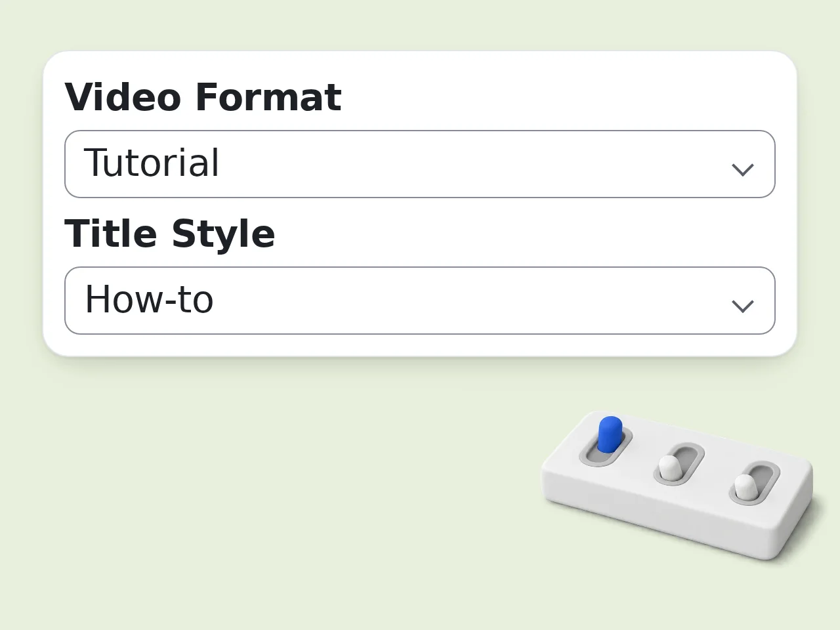The width and height of the screenshot is (840, 630).
Task: Flip the blue toggle switch knob
Action: pyautogui.click(x=610, y=433)
